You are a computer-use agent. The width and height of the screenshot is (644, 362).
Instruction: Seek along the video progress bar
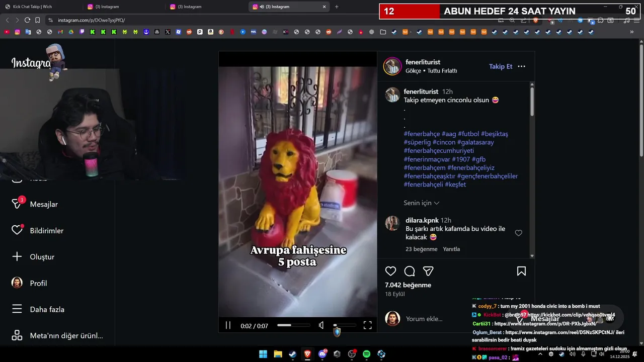click(294, 325)
